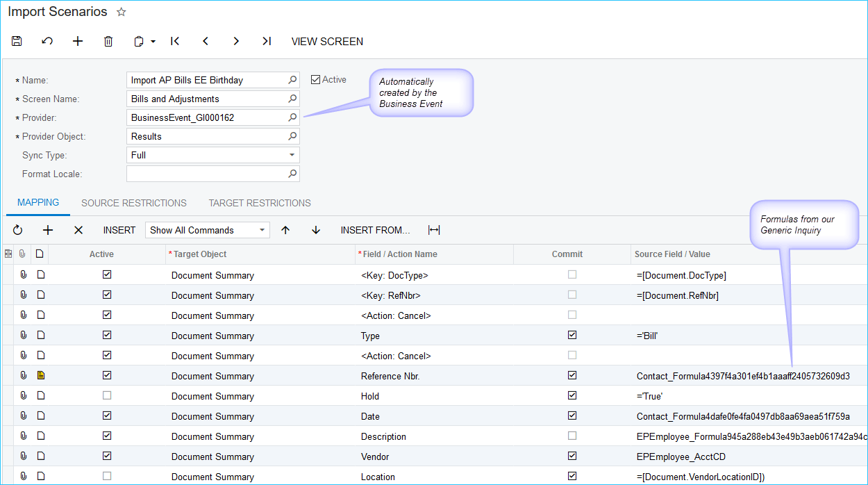Undo changes with the cancel arrow icon
Image resolution: width=868 pixels, height=485 pixels.
click(47, 41)
